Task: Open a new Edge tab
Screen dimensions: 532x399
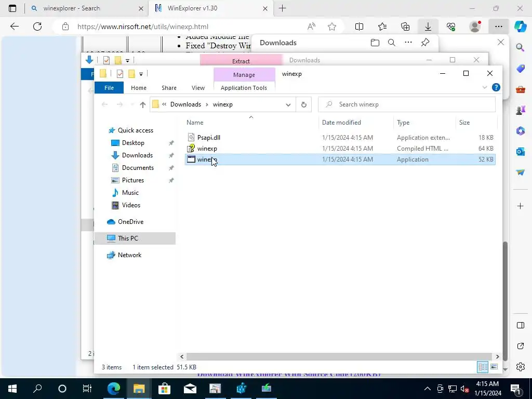Action: point(282,8)
